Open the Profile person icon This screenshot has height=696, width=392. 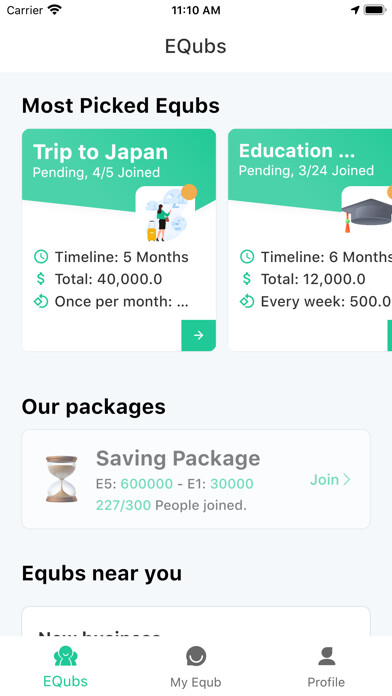[x=326, y=656]
